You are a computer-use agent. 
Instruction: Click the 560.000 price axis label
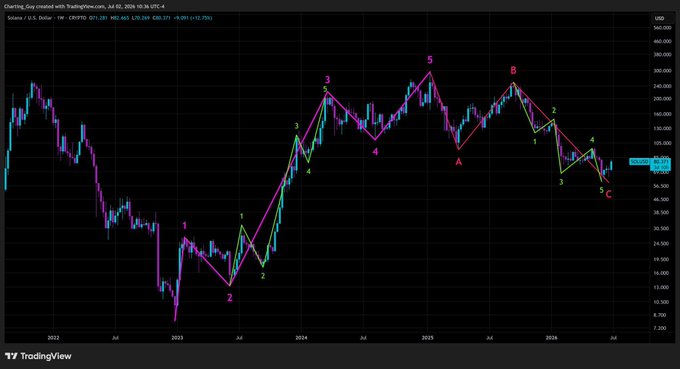coord(662,28)
